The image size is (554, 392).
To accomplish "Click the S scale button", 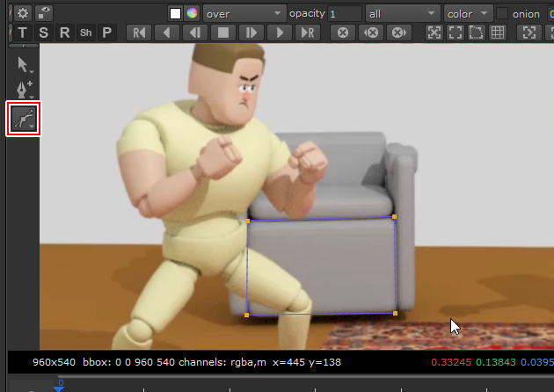I will [x=43, y=33].
